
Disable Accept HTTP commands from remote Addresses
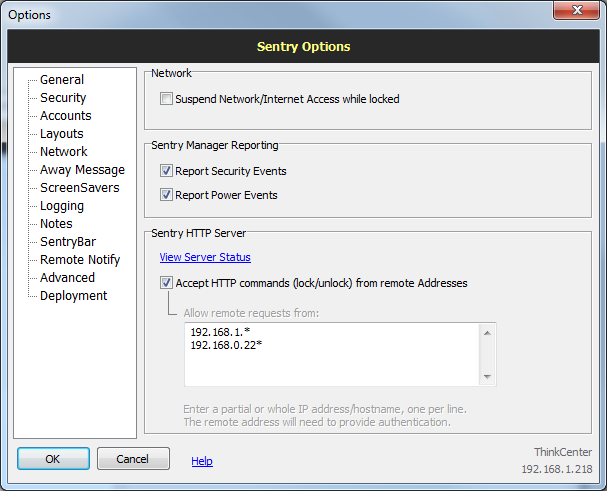(166, 283)
